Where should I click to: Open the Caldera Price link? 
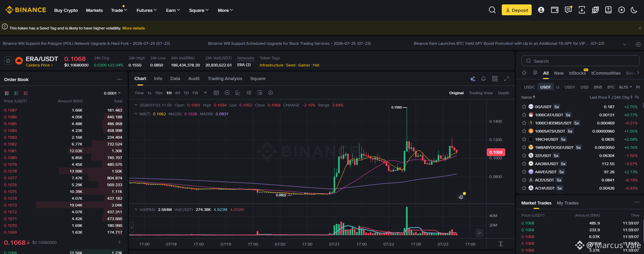39,65
